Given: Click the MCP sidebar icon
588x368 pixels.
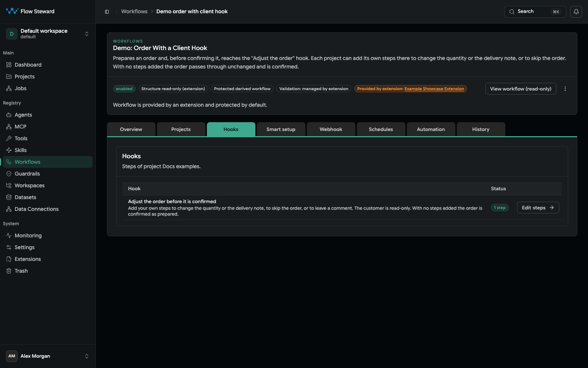Looking at the screenshot, I should (9, 127).
